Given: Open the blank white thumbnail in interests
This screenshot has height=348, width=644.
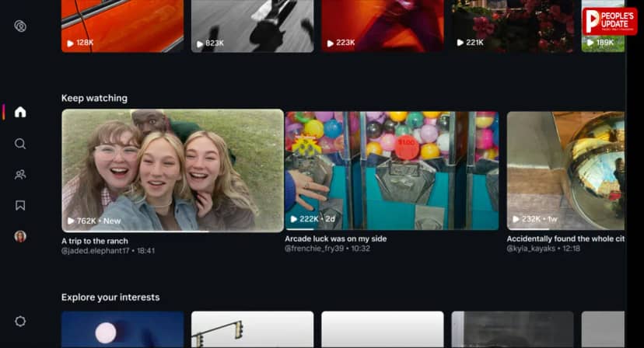Looking at the screenshot, I should (383, 329).
